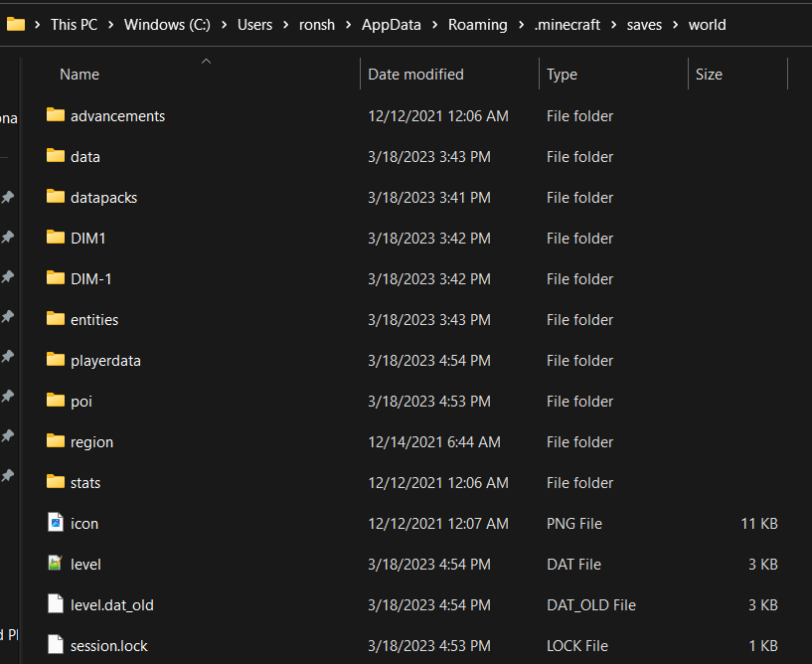Go to ronsh folder in breadcrumb
This screenshot has width=812, height=664.
(x=317, y=25)
